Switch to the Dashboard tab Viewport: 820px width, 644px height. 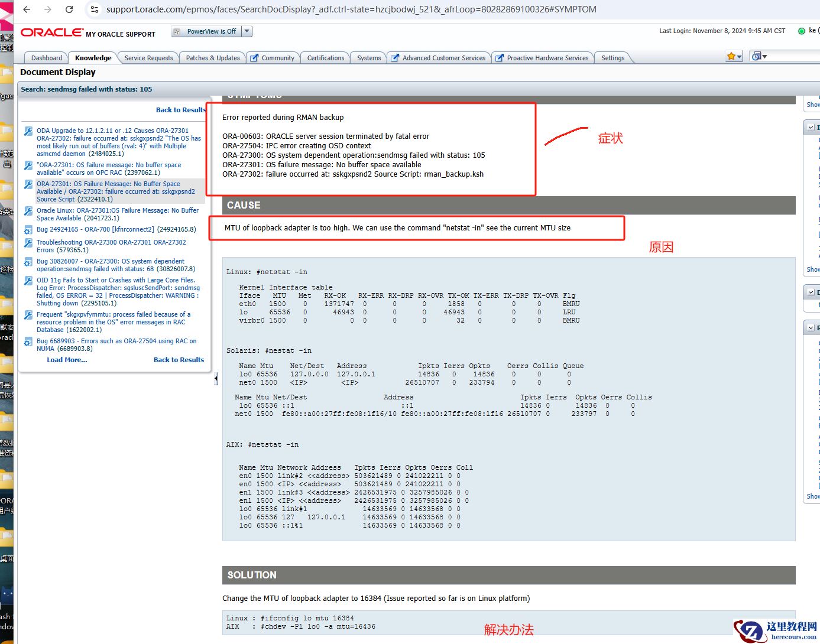46,58
